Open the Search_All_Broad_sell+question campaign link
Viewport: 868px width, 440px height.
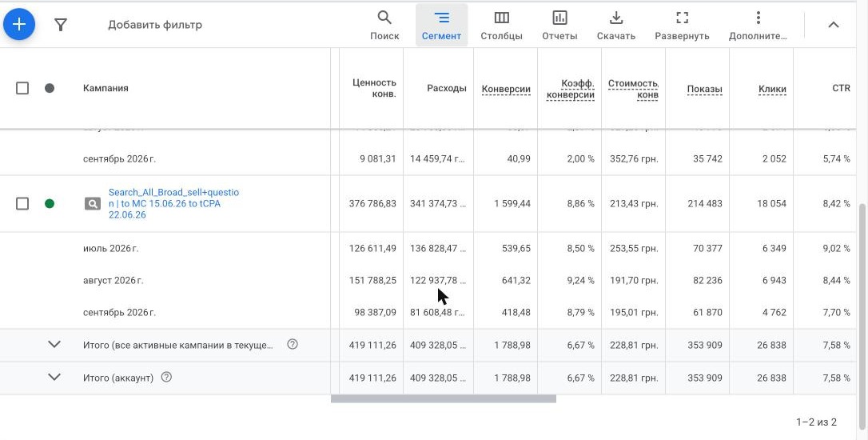click(173, 203)
